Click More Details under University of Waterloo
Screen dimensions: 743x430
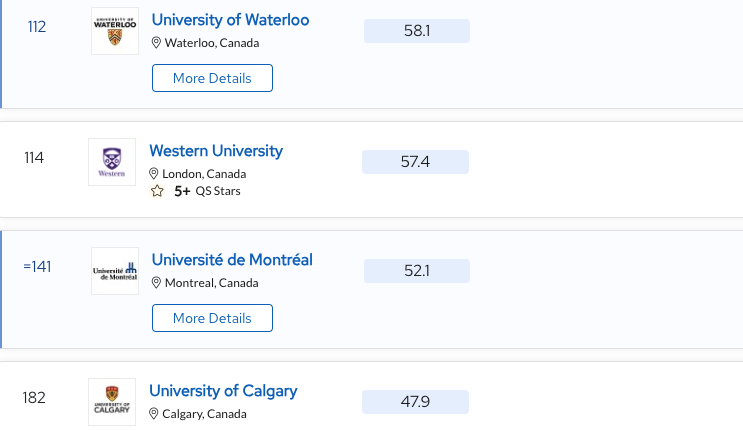click(212, 78)
